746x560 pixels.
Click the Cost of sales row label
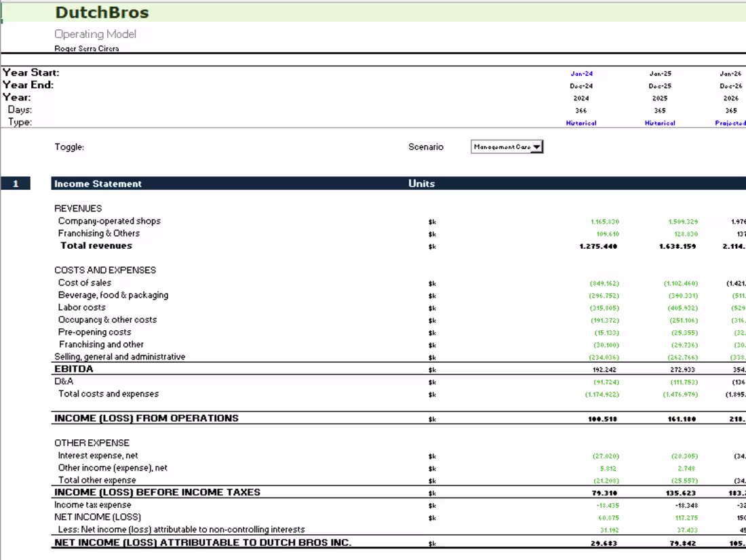click(x=85, y=283)
